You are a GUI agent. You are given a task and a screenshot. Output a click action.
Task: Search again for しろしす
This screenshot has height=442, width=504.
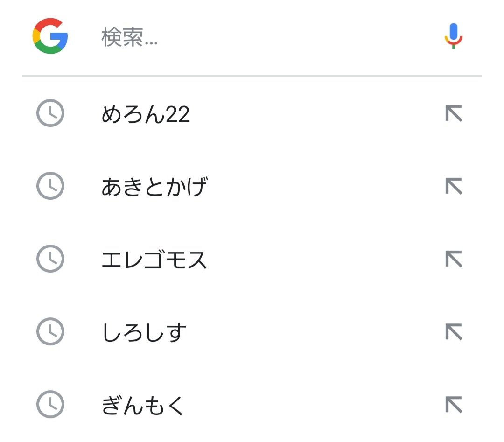144,332
